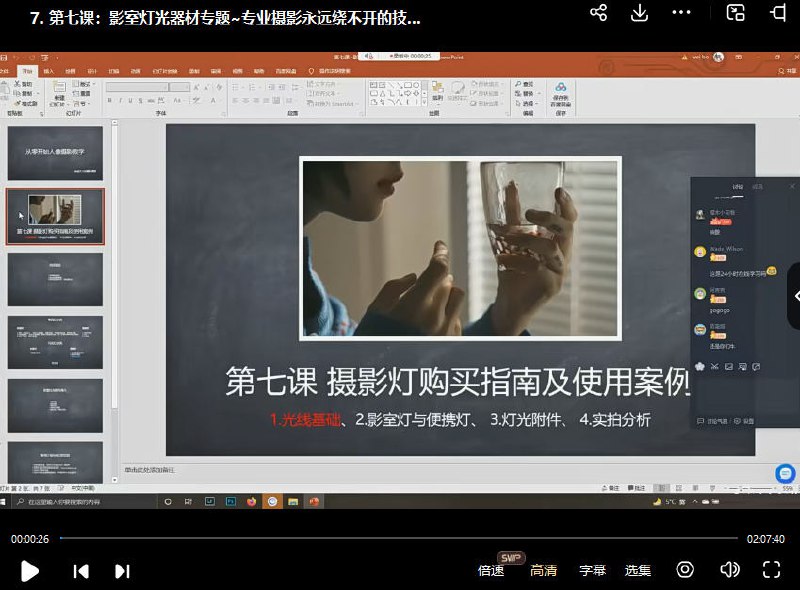The image size is (800, 590).
Task: Toggle 字幕 subtitles
Action: pos(593,571)
